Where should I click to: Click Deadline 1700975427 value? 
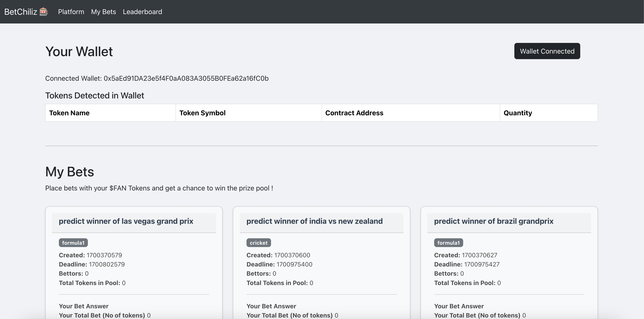tap(467, 264)
